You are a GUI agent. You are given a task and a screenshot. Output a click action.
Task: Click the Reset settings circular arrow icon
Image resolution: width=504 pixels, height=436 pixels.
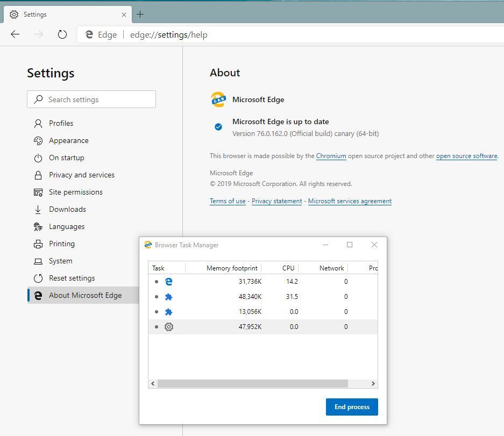coord(38,278)
